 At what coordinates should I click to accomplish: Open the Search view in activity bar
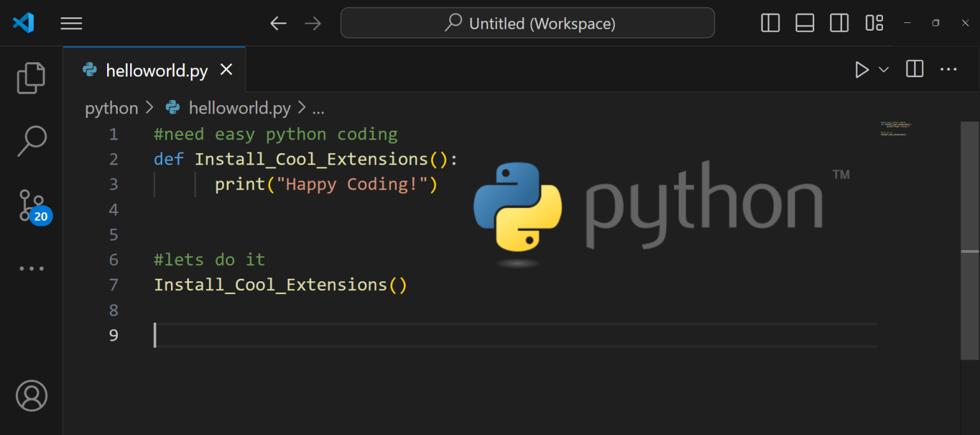coord(31,141)
